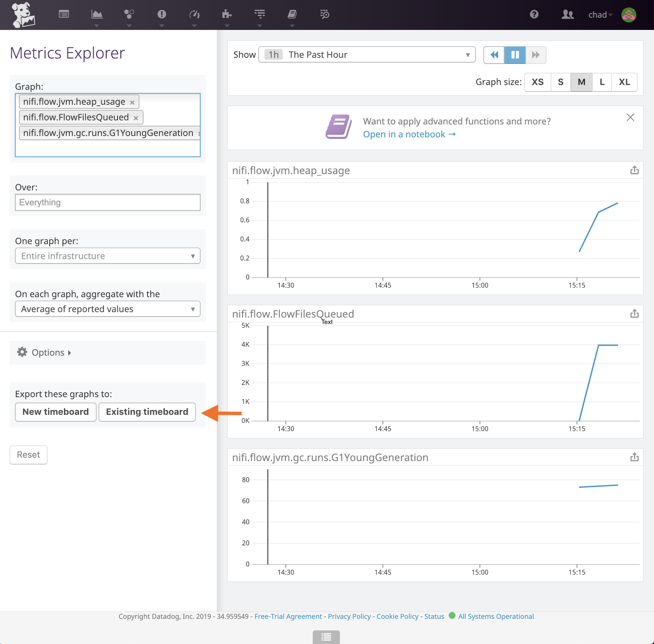This screenshot has width=654, height=644.
Task: Click the Datadog dog logo
Action: coord(23,15)
